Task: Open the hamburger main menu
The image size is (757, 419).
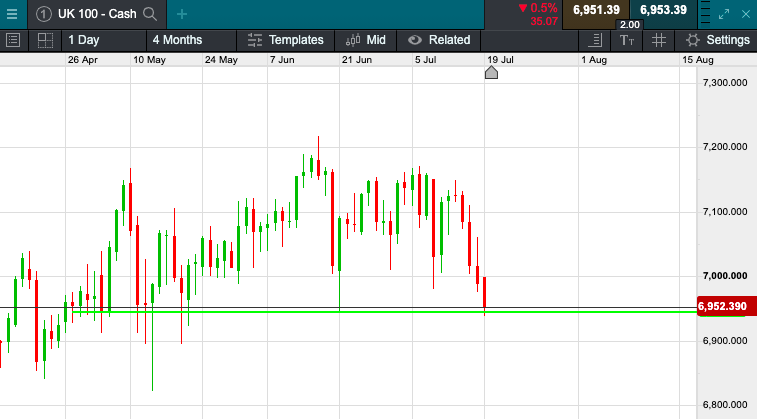Action: pos(12,14)
